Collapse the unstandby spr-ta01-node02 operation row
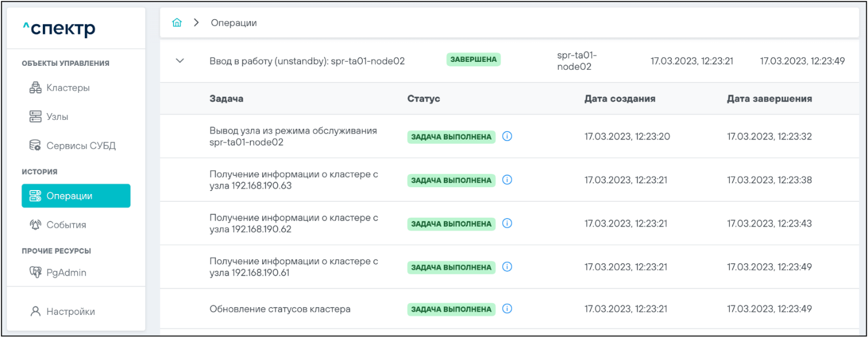Viewport: 868px width, 338px height. [x=180, y=61]
